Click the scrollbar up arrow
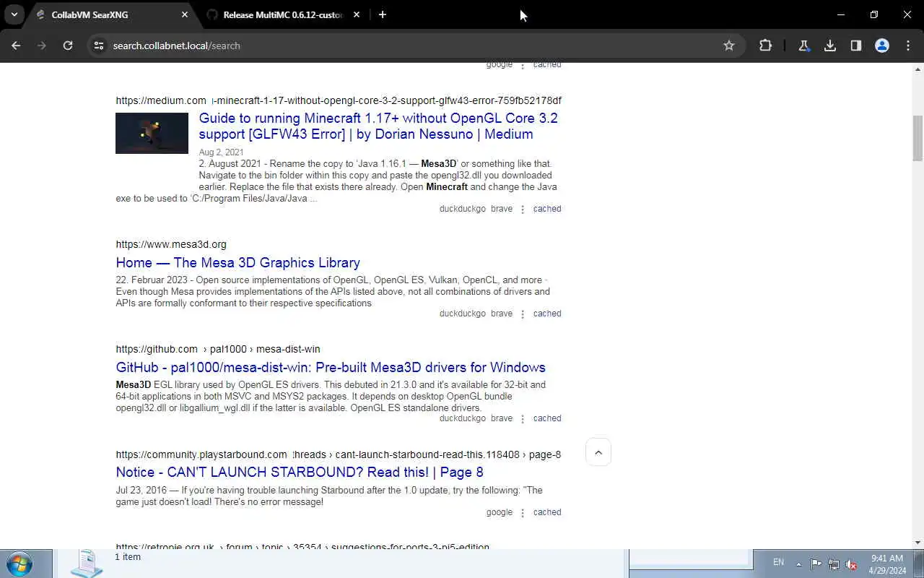This screenshot has width=924, height=578. click(x=918, y=69)
